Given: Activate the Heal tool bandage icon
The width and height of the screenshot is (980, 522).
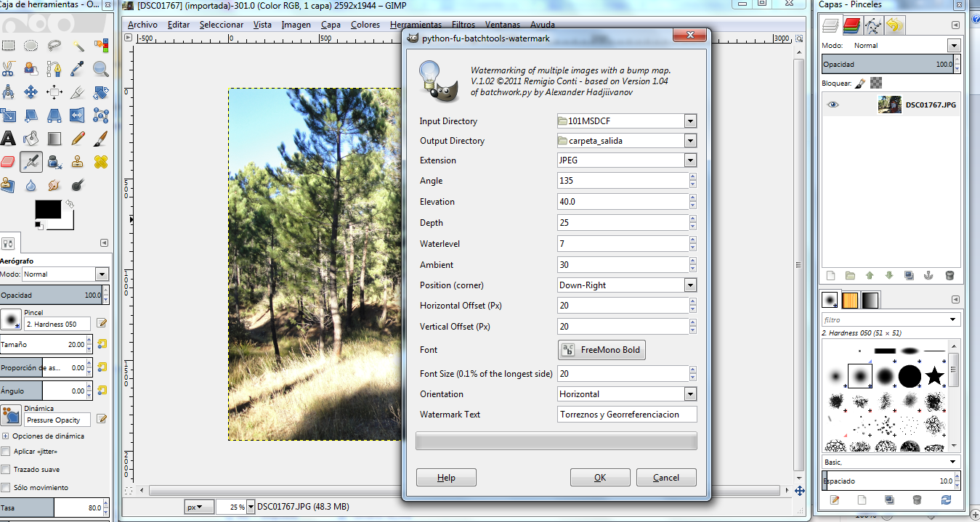Looking at the screenshot, I should coord(100,161).
